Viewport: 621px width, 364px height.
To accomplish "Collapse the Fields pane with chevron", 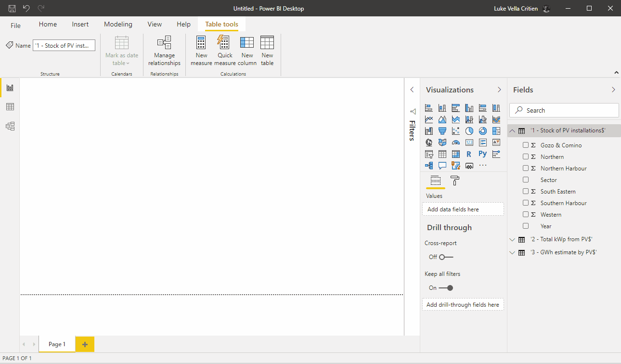I will click(613, 90).
